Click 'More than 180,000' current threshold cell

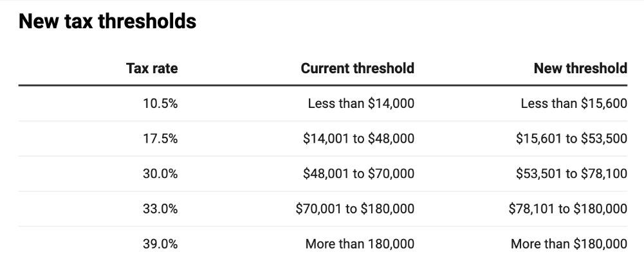(360, 244)
